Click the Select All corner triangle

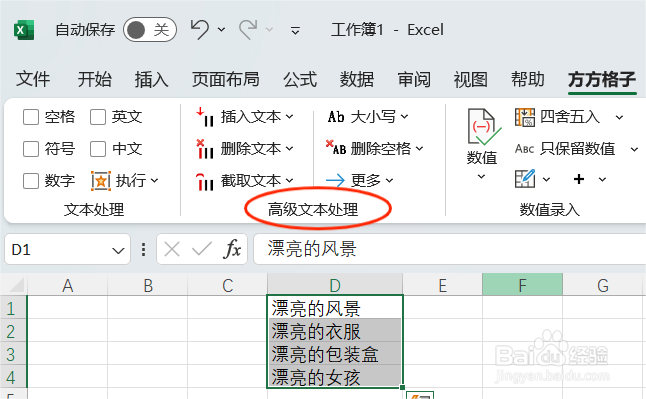[16, 285]
